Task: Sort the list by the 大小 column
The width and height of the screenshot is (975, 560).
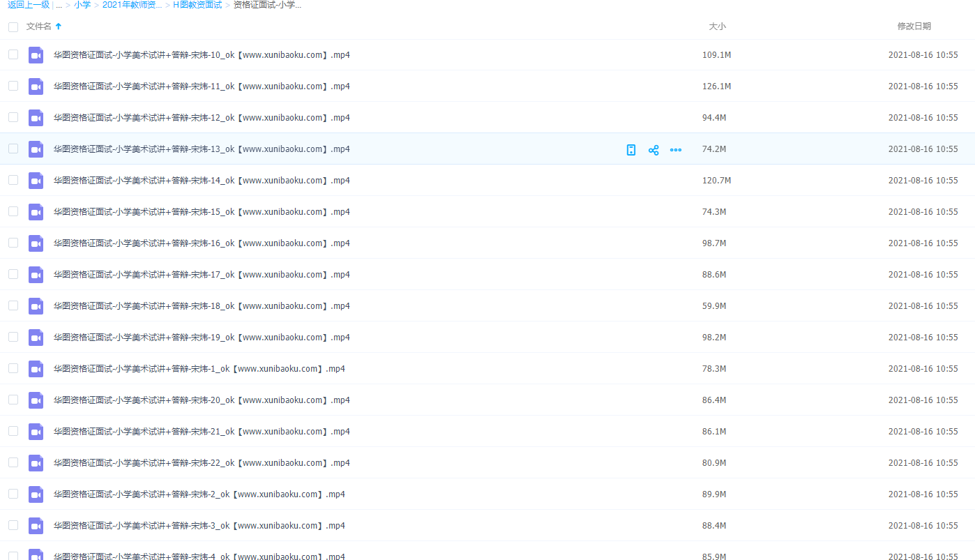Action: point(717,27)
